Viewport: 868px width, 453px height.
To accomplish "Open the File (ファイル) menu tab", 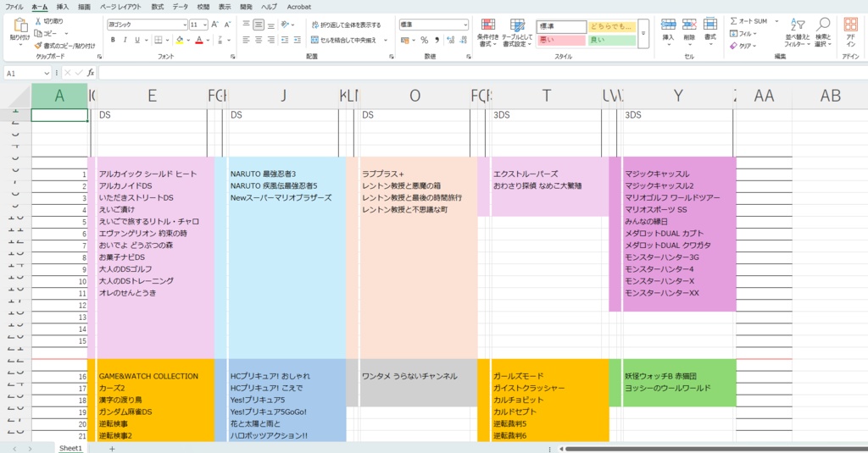I will click(14, 7).
